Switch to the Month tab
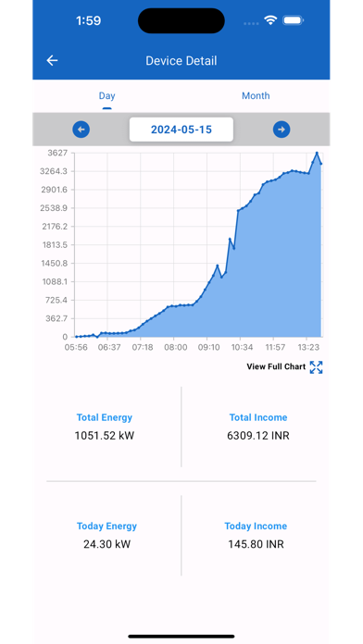 coord(256,95)
